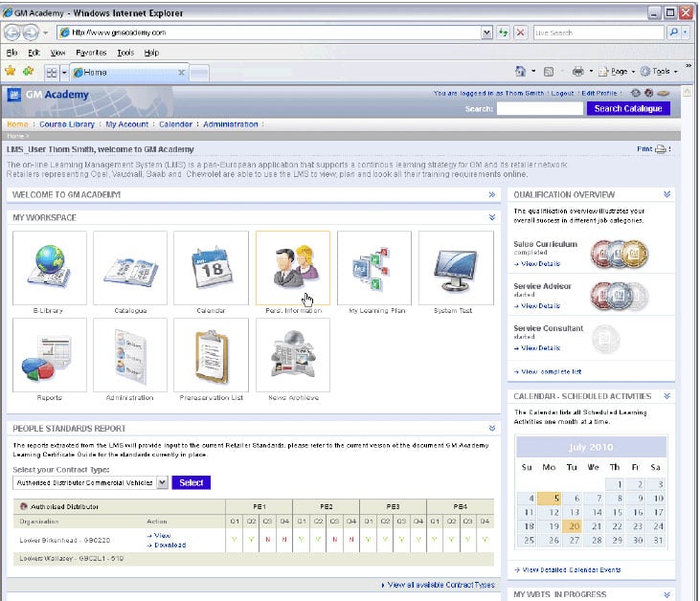The height and width of the screenshot is (601, 700).
Task: Open the Contract Type dropdown
Action: pos(163,482)
